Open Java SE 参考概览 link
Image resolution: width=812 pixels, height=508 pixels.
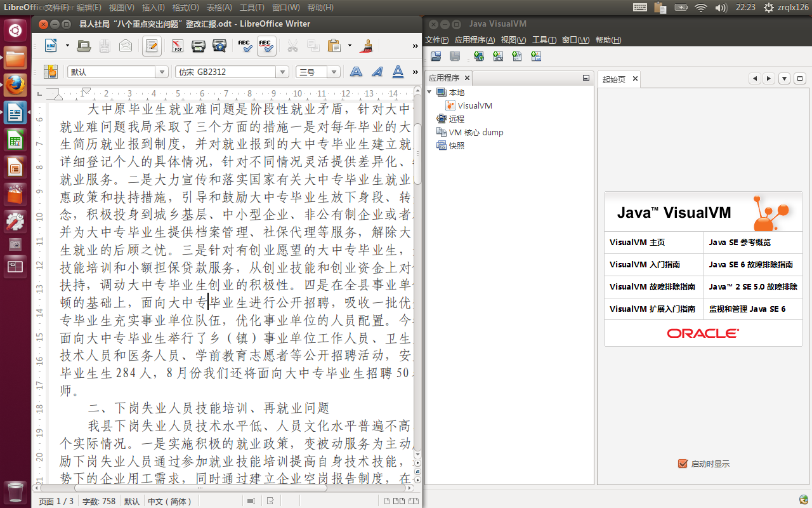pyautogui.click(x=740, y=242)
